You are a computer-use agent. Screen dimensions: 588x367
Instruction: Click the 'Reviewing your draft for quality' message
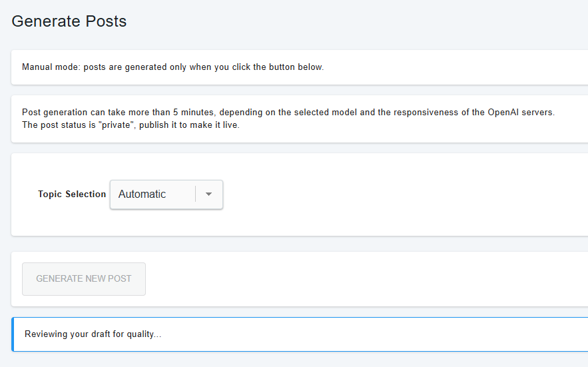(93, 334)
